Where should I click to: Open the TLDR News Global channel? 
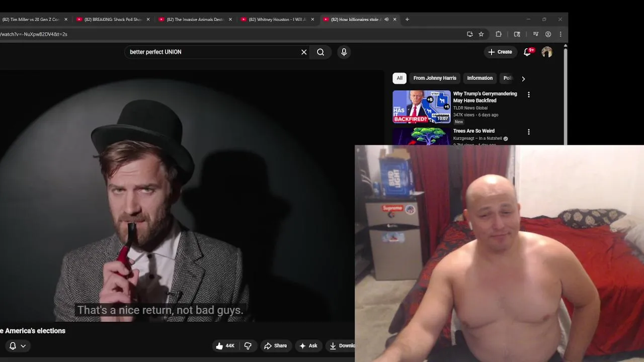pos(470,108)
